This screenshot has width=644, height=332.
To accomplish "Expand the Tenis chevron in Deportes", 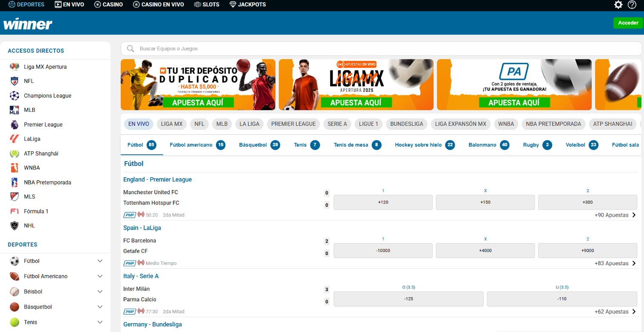I will tap(100, 322).
